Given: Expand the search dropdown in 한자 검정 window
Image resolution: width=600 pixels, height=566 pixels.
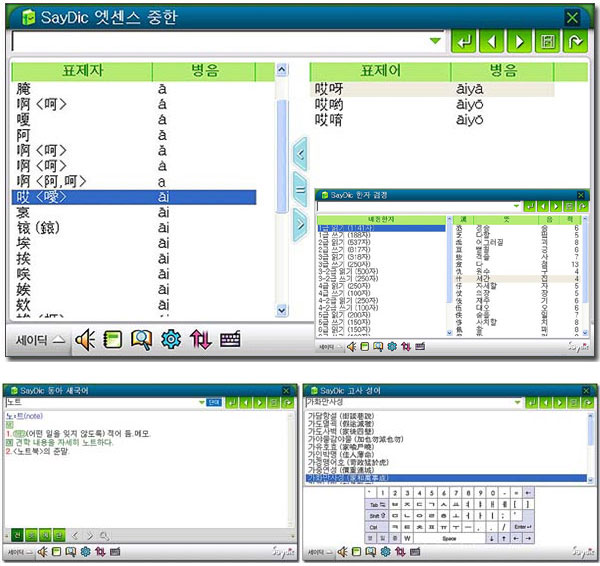Looking at the screenshot, I should [516, 206].
